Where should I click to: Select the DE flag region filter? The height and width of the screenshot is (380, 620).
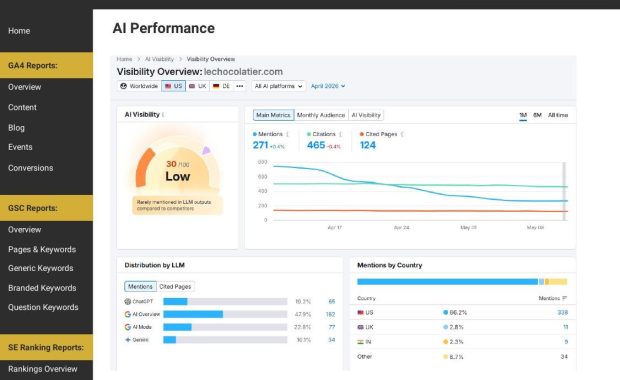[x=221, y=86]
